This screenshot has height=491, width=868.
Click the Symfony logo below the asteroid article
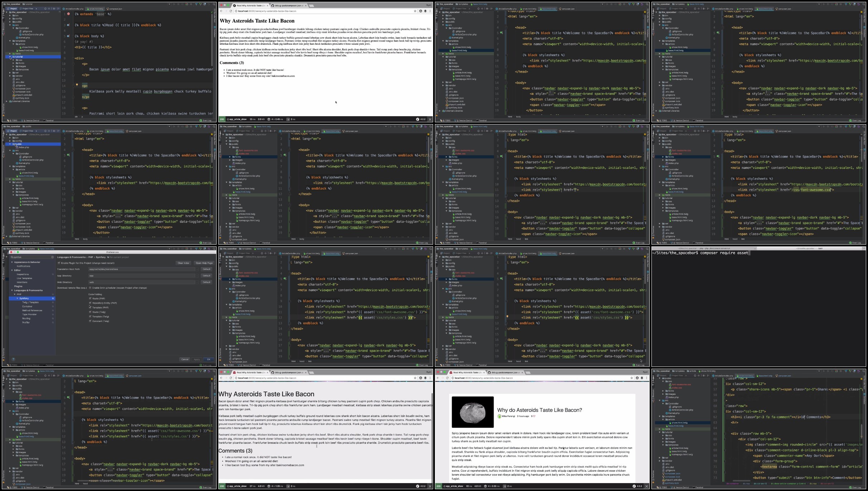click(634, 486)
